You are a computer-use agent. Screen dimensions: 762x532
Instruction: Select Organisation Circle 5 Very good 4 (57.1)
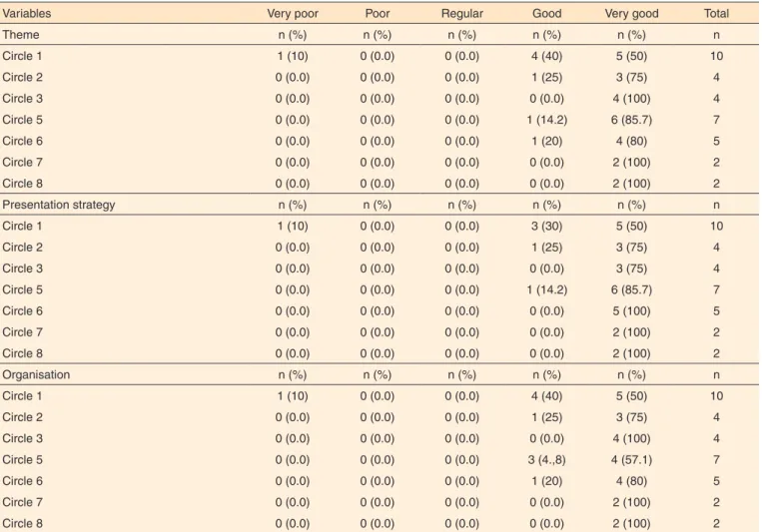click(x=631, y=460)
